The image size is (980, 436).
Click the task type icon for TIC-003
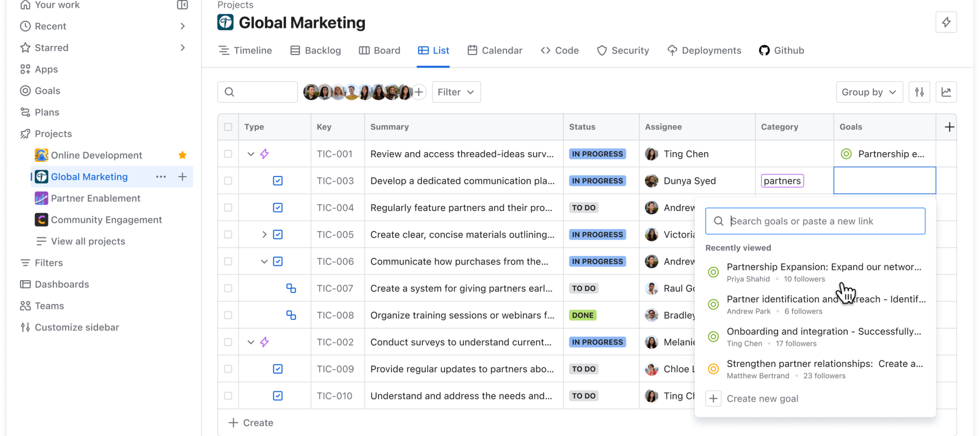(x=278, y=181)
